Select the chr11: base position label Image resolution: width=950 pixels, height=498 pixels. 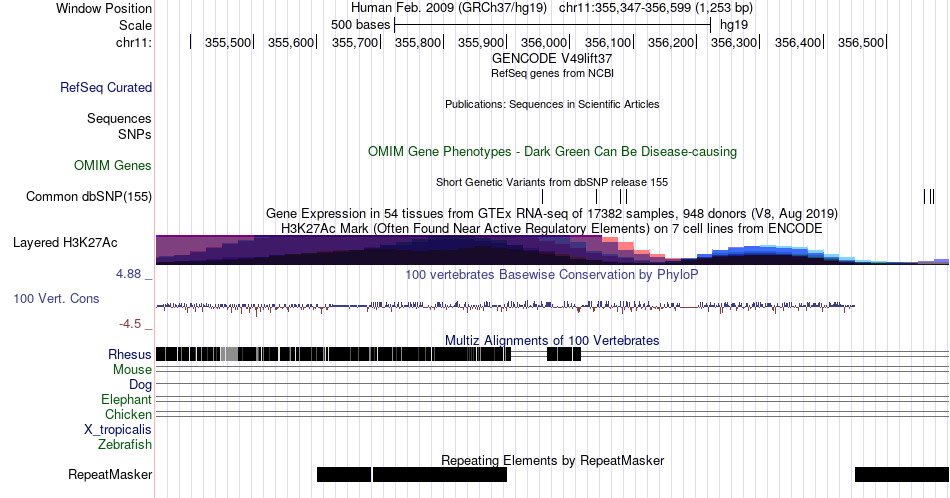pos(134,42)
